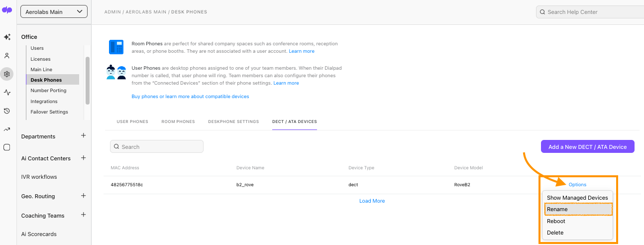Choose Show Managed Devices from options menu
The height and width of the screenshot is (245, 644).
(x=577, y=198)
